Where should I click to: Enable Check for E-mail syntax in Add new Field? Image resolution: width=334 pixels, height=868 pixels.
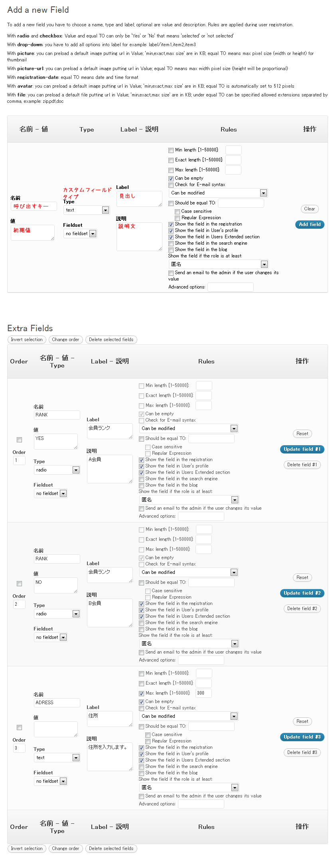[171, 185]
